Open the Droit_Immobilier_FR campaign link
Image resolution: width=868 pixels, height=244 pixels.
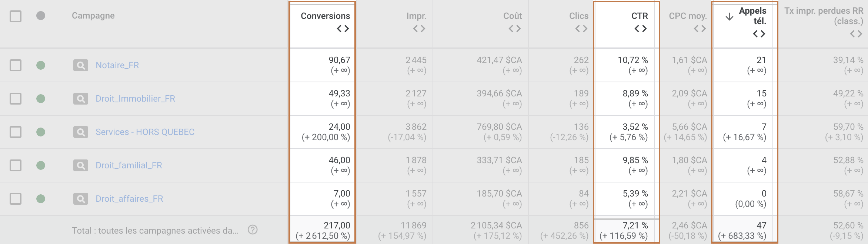coord(136,98)
